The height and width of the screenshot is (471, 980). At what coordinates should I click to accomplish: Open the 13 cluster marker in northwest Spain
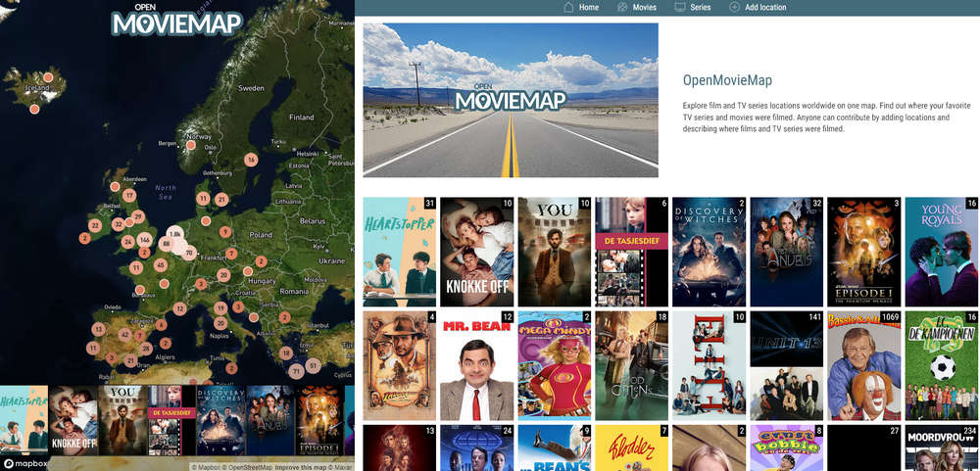[98, 329]
